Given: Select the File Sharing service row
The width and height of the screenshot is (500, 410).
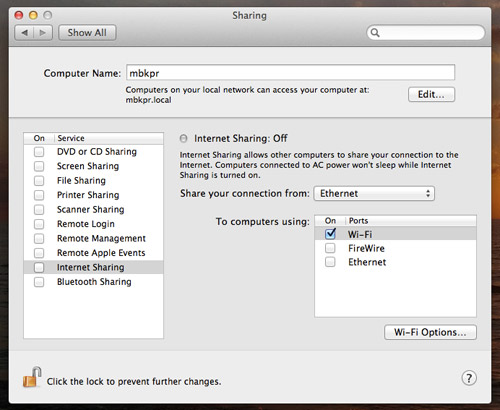Looking at the screenshot, I should [93, 181].
